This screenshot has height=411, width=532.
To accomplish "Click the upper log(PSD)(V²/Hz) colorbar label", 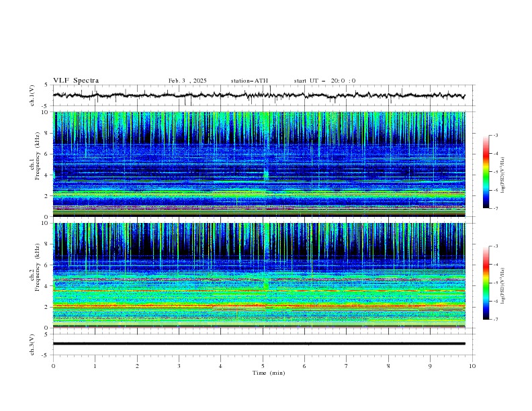I will coord(503,175).
